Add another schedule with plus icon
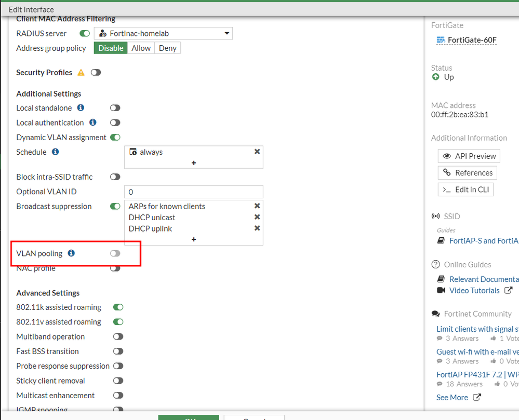The width and height of the screenshot is (519, 420). (x=194, y=162)
